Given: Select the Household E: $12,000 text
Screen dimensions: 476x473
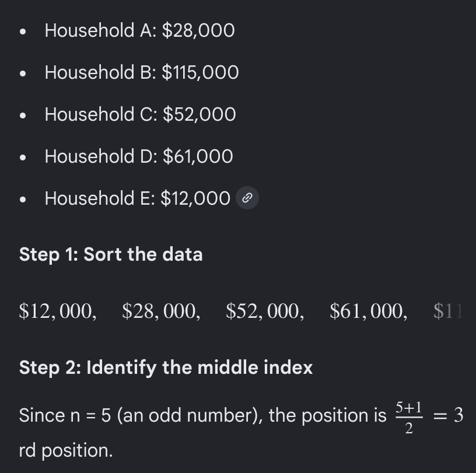Looking at the screenshot, I should click(138, 198).
